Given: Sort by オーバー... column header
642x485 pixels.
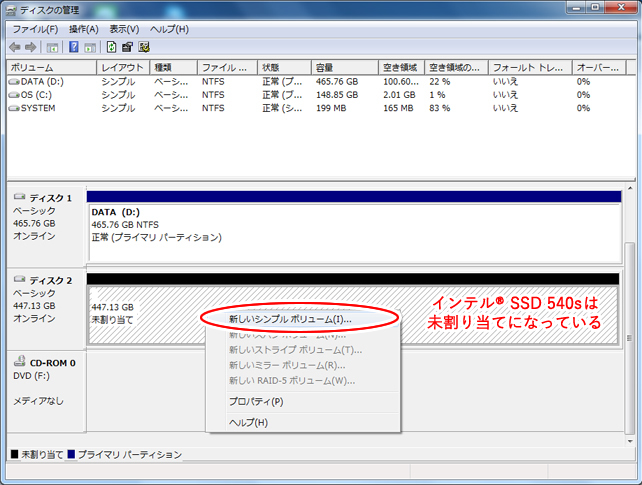Looking at the screenshot, I should pyautogui.click(x=599, y=68).
